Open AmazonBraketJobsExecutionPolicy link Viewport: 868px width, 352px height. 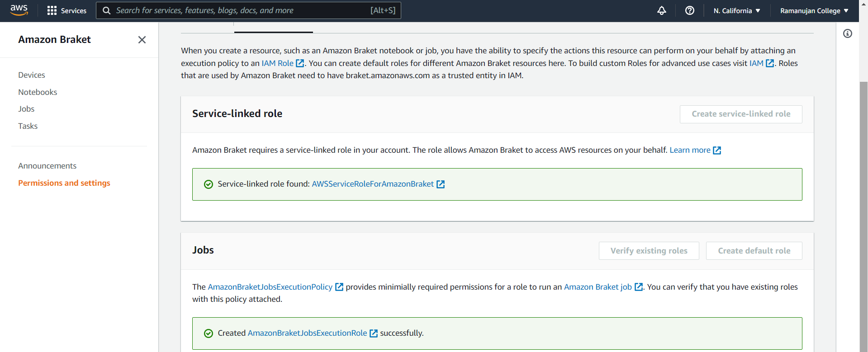pyautogui.click(x=270, y=287)
